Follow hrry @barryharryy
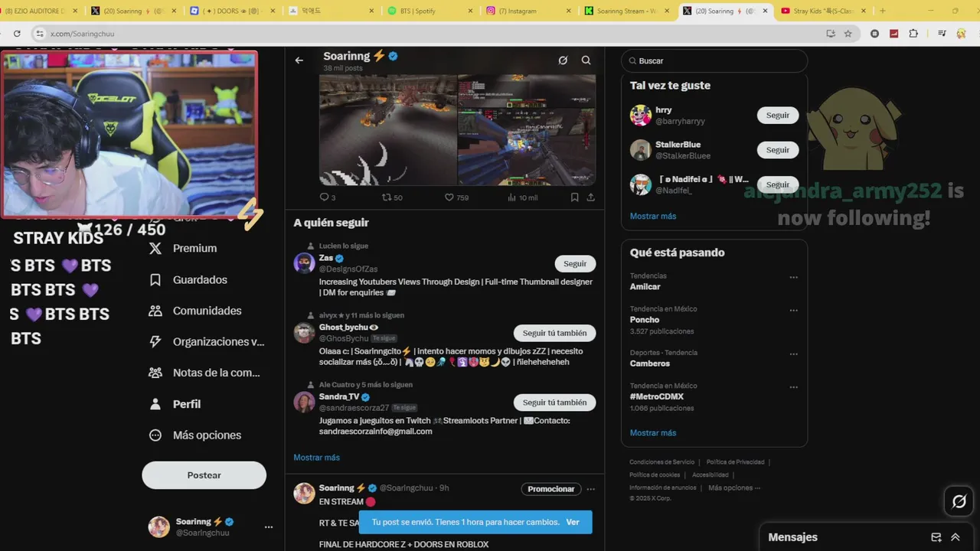 (x=778, y=116)
